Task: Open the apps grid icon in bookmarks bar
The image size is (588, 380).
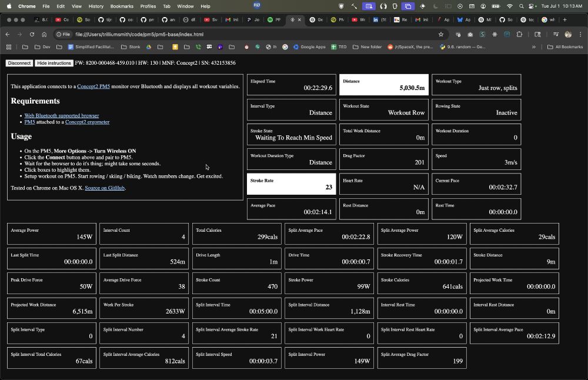Action: (9, 47)
